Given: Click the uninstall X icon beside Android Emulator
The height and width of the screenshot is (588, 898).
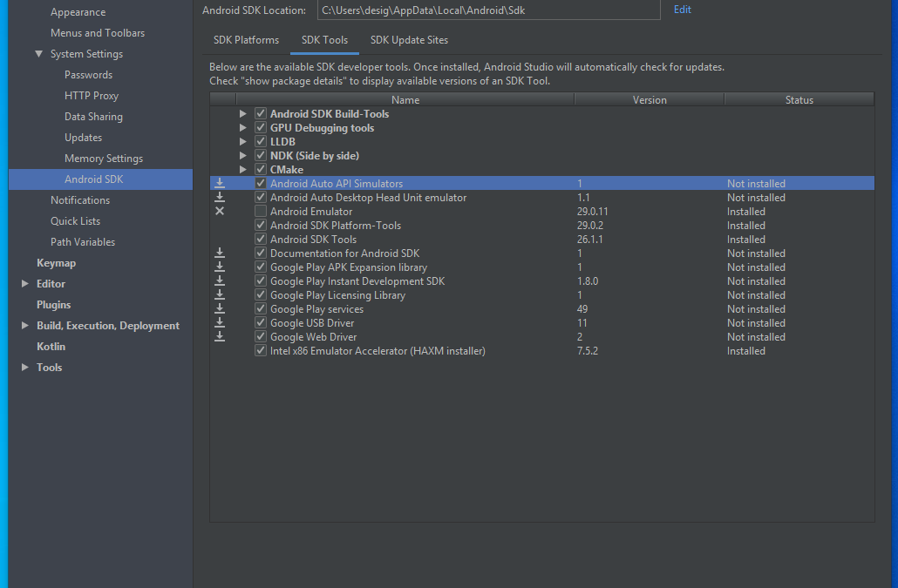Looking at the screenshot, I should (220, 211).
